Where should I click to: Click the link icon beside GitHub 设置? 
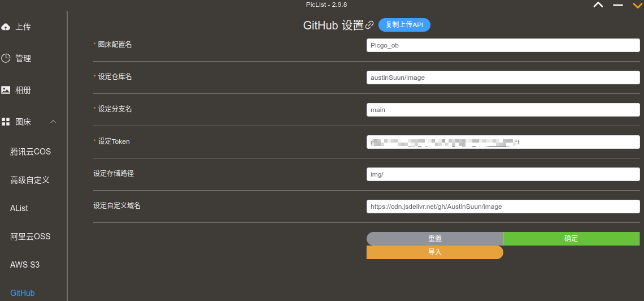tap(369, 25)
